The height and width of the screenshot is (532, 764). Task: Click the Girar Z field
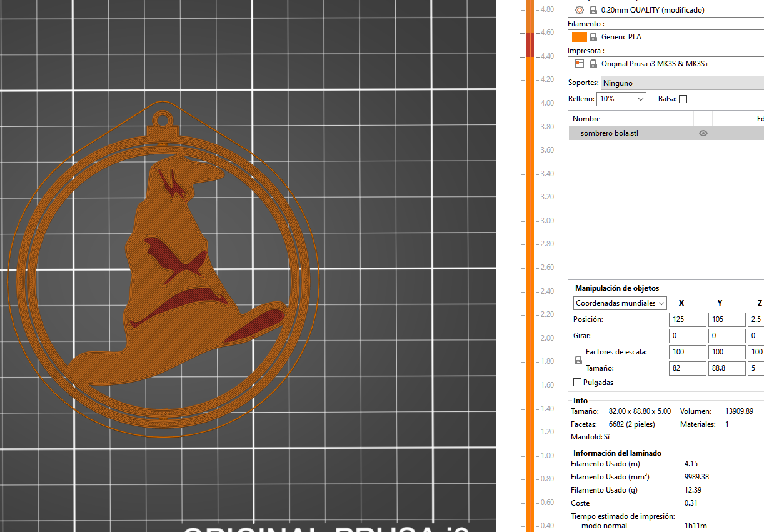[756, 336]
